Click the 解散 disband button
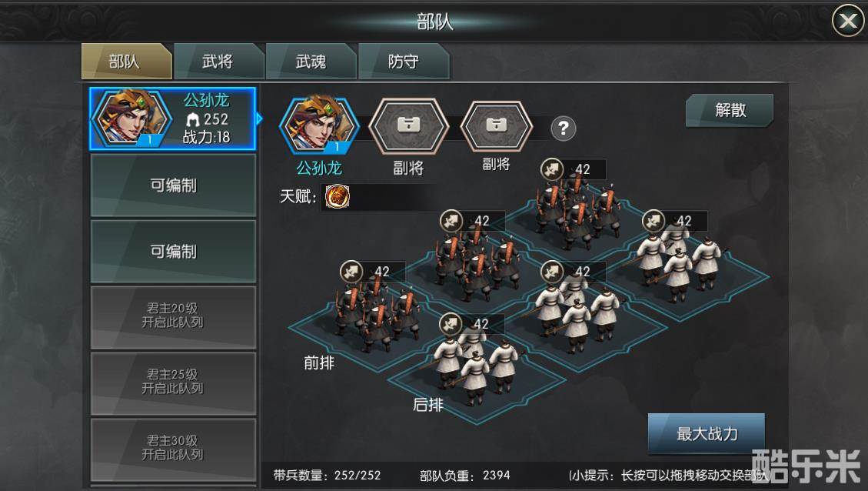The height and width of the screenshot is (491, 868). point(730,110)
